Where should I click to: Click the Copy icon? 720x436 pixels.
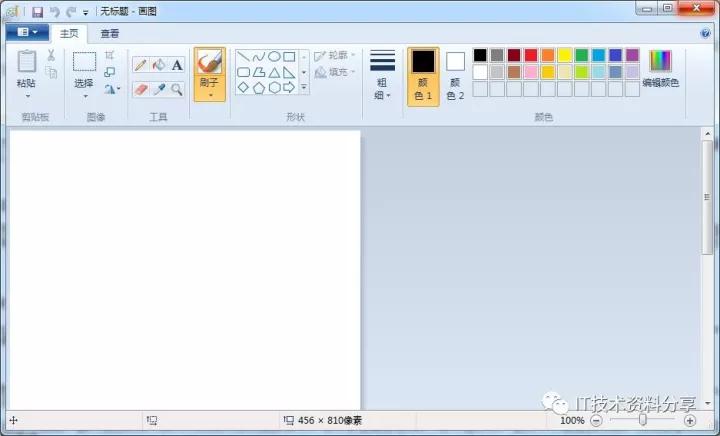pos(51,72)
